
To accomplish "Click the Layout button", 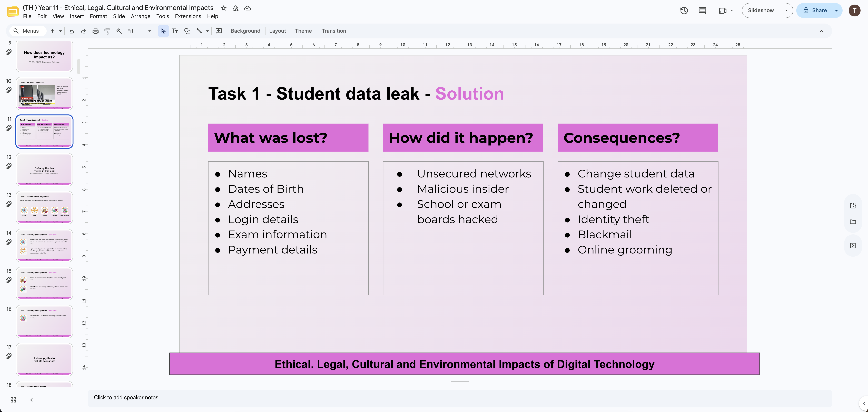I will pos(278,31).
